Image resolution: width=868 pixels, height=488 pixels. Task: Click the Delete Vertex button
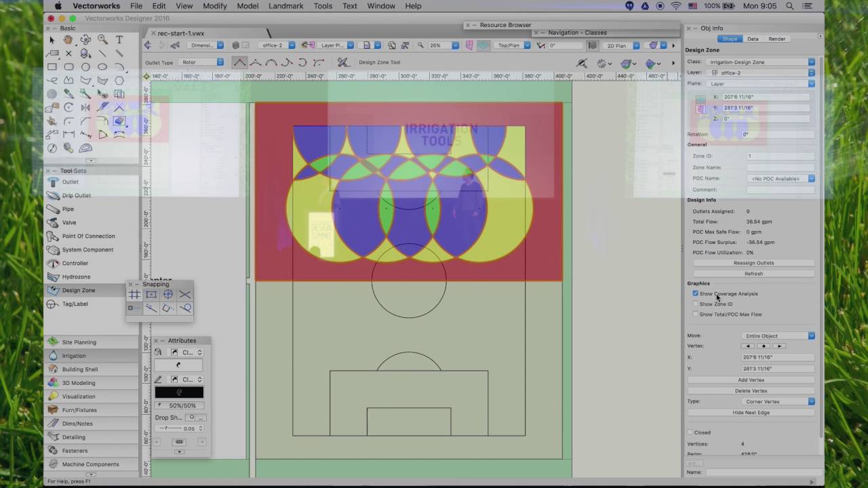(751, 390)
